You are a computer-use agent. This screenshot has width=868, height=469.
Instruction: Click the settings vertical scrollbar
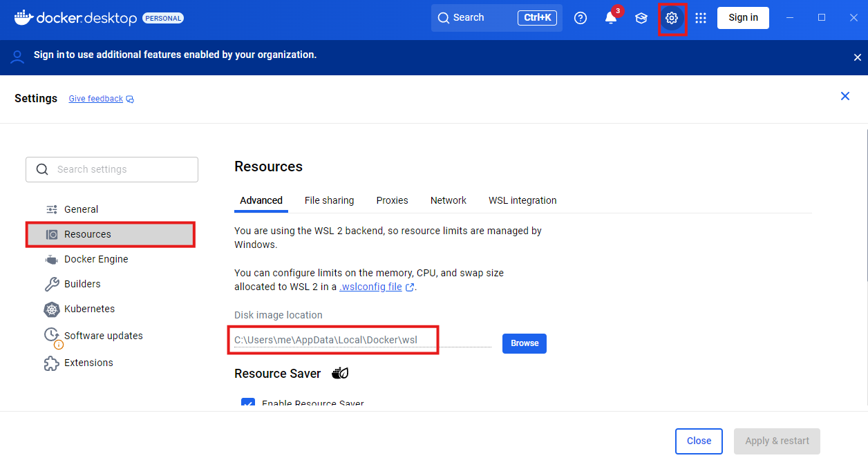866,205
